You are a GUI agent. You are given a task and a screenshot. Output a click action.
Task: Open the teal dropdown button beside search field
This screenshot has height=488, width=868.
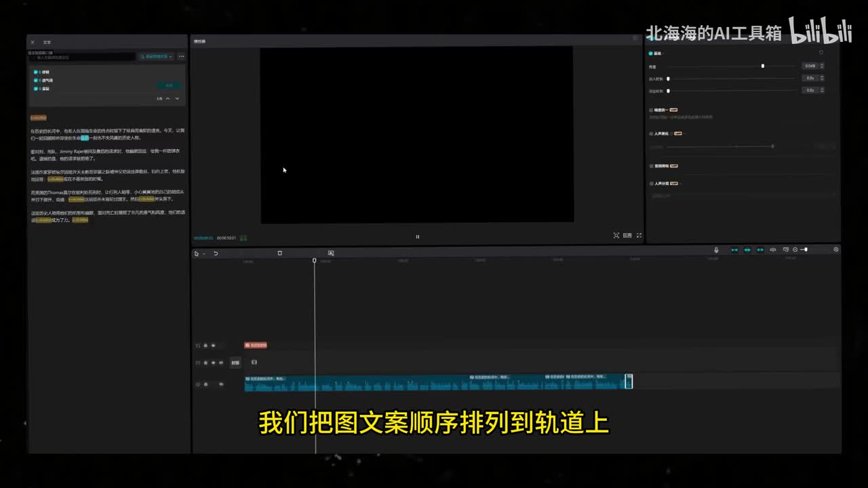[x=157, y=56]
